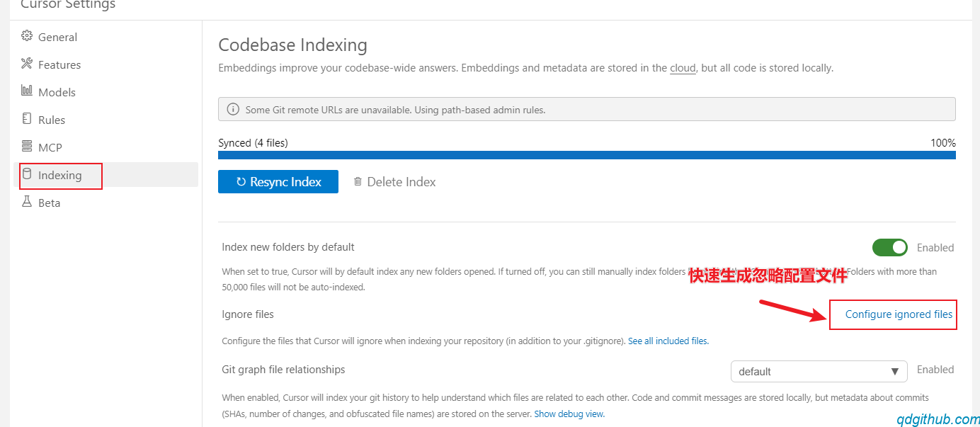This screenshot has height=427, width=980.
Task: Switch to the Models settings tab
Action: [x=106, y=92]
